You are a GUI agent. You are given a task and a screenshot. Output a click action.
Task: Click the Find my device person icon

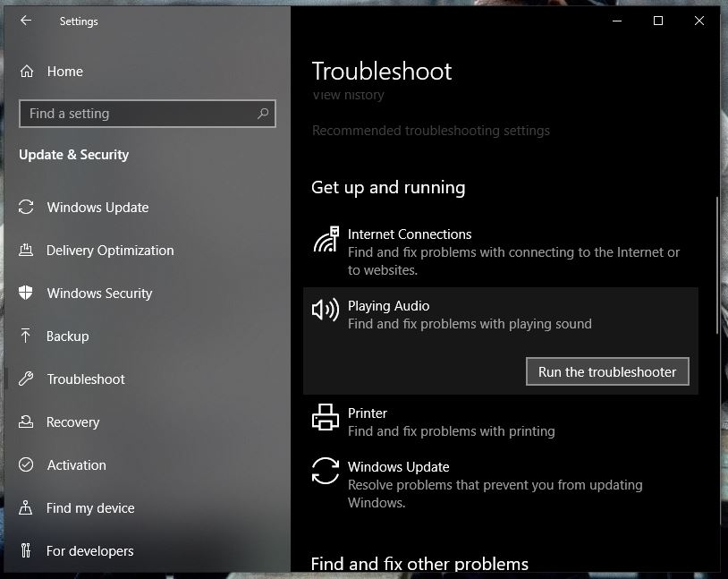point(26,507)
